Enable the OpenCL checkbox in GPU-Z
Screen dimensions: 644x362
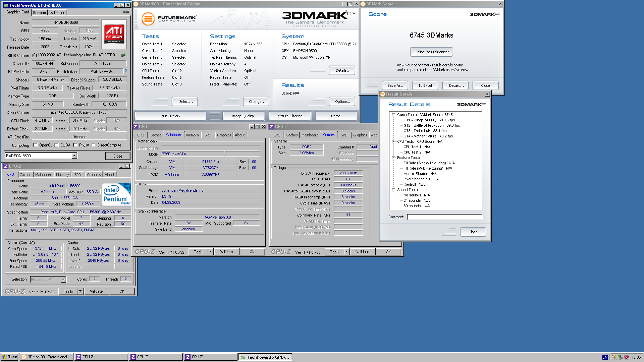click(x=35, y=145)
